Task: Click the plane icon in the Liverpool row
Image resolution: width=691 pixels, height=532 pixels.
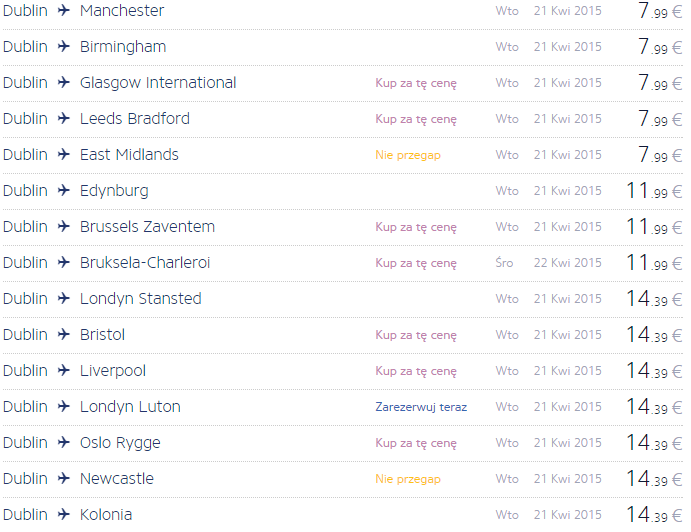Action: (64, 370)
